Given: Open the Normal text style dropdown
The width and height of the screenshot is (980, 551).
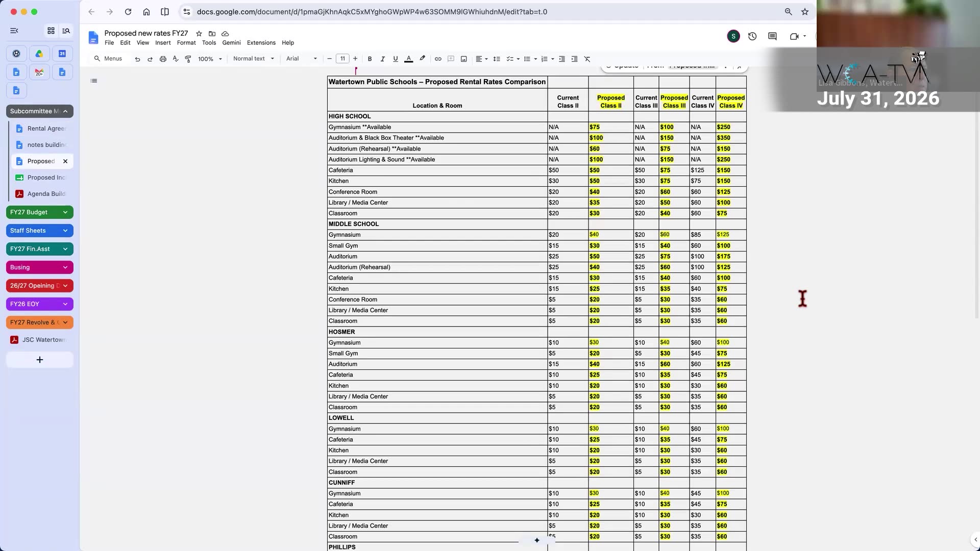Looking at the screenshot, I should tap(254, 59).
